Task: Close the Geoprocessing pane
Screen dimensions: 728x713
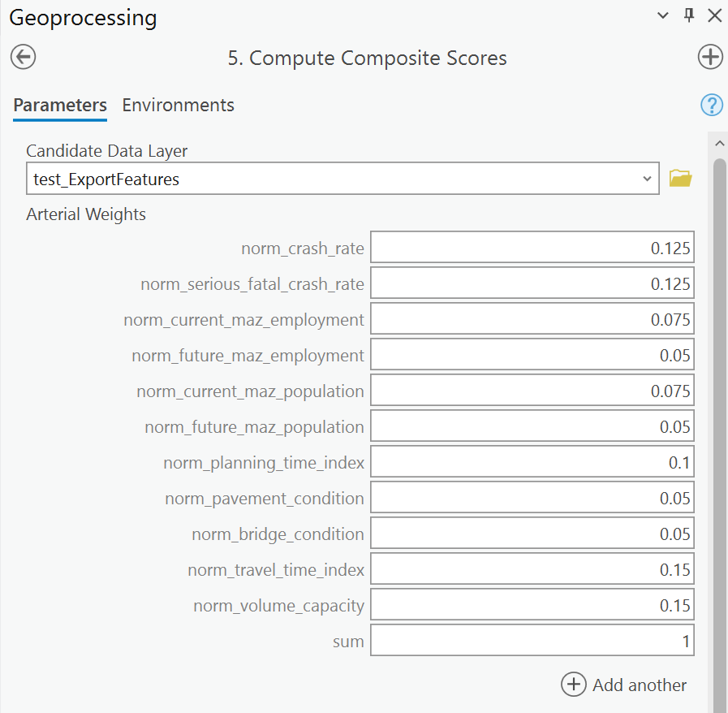Action: click(x=714, y=15)
